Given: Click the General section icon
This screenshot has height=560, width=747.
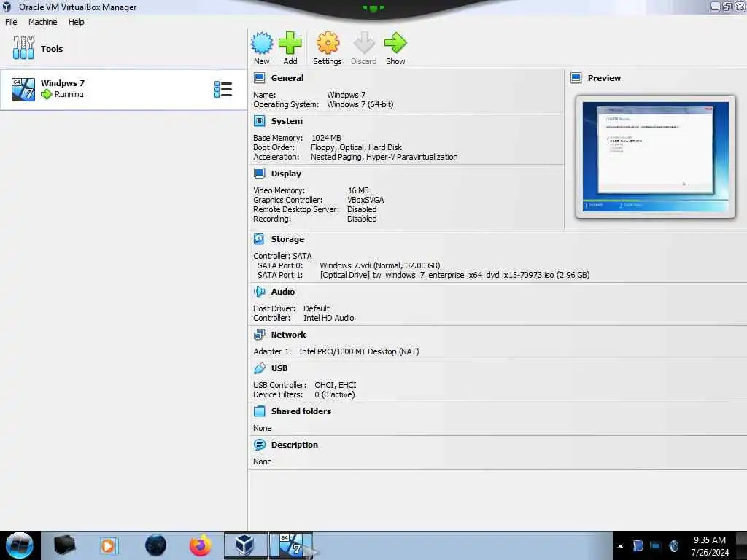Looking at the screenshot, I should 259,77.
